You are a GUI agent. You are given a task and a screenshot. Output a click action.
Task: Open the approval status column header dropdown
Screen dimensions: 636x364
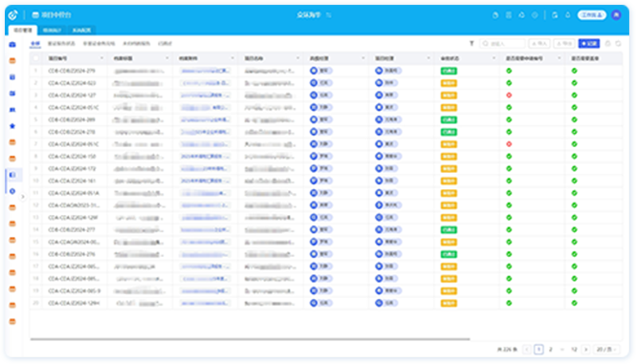pos(493,58)
